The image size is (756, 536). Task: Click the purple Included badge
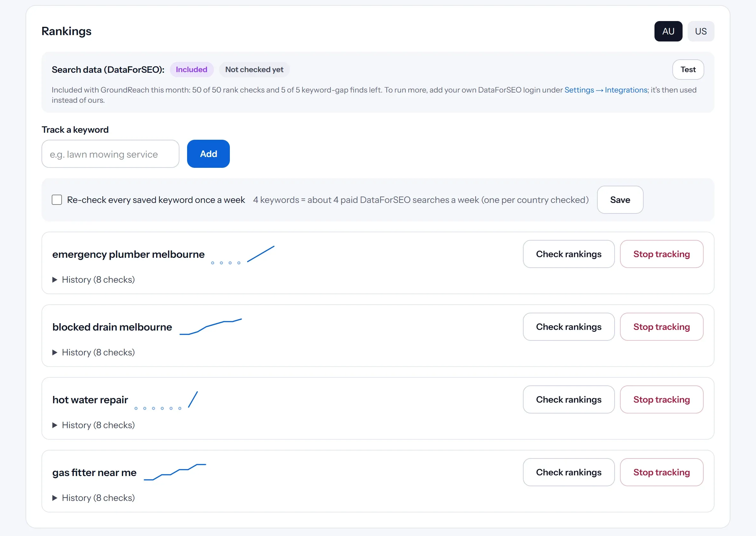coord(192,70)
